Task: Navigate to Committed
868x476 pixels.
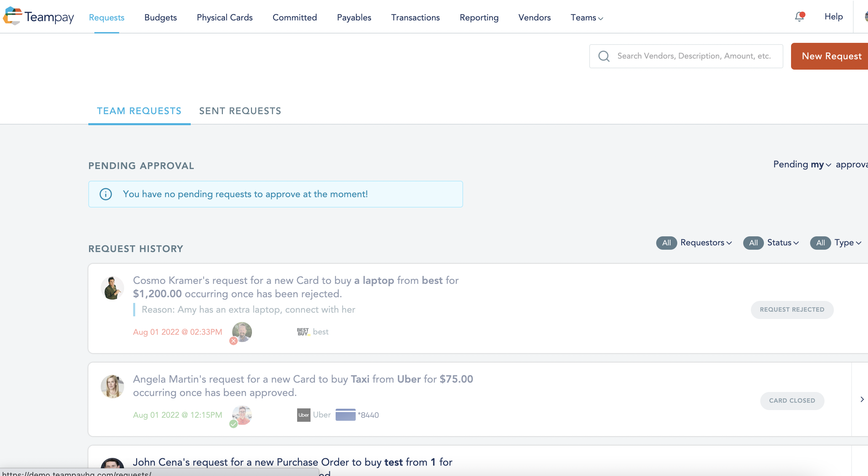Action: tap(294, 17)
